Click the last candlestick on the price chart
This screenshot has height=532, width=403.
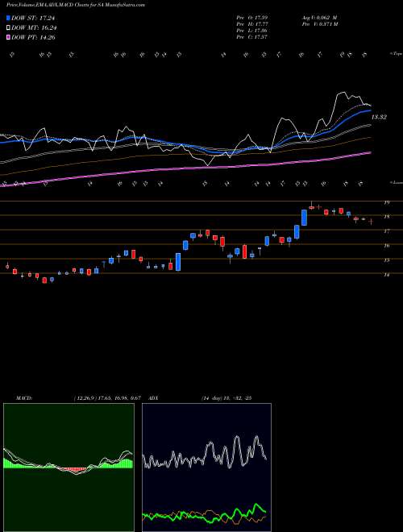click(x=371, y=222)
